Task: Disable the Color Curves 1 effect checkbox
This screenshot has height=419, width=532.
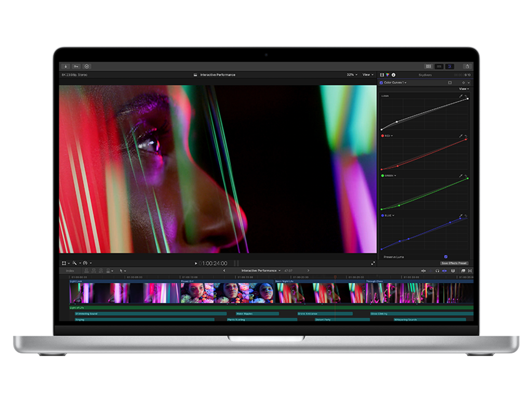Action: pos(381,83)
